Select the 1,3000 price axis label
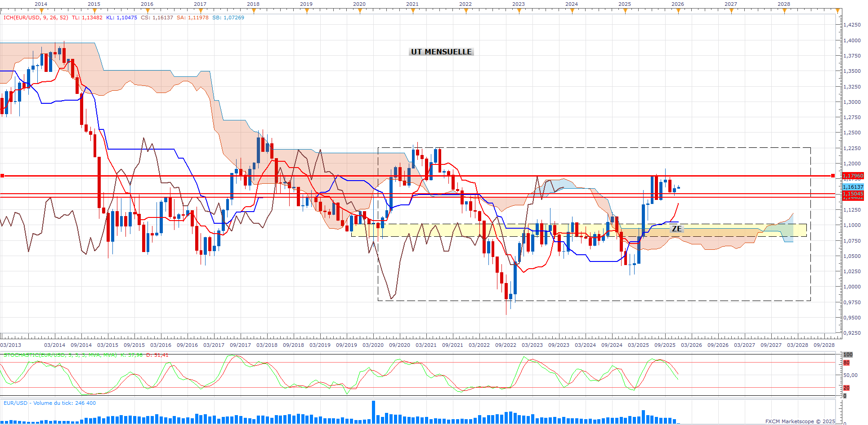This screenshot has width=868, height=425. click(x=852, y=102)
